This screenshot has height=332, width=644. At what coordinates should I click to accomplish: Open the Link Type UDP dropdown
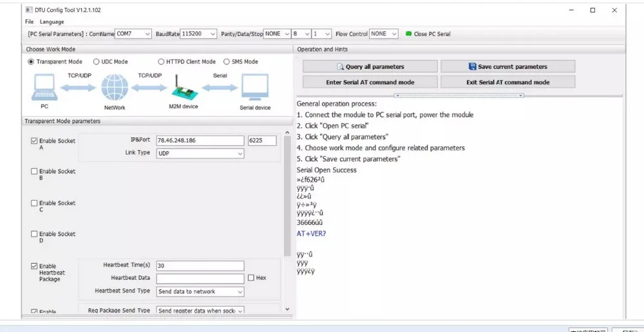200,153
